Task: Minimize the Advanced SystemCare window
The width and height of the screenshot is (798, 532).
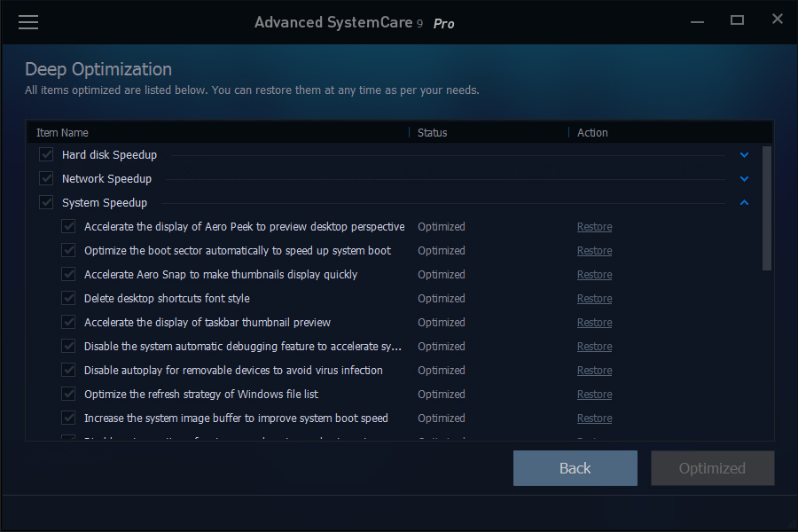Action: (697, 22)
